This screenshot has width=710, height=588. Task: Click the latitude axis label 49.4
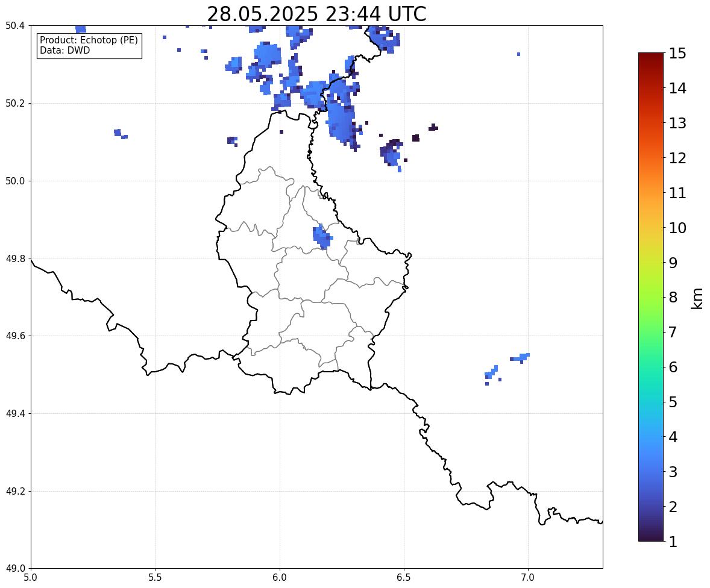[x=15, y=414]
